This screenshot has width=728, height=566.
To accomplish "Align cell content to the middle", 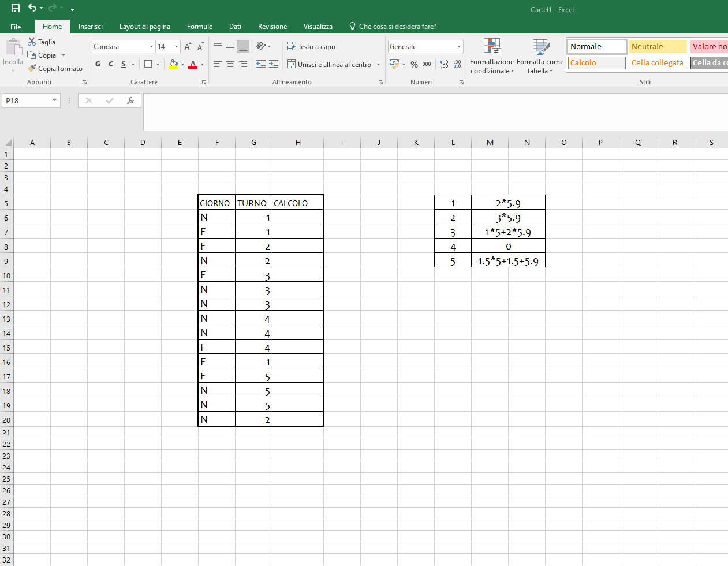I will 230,46.
